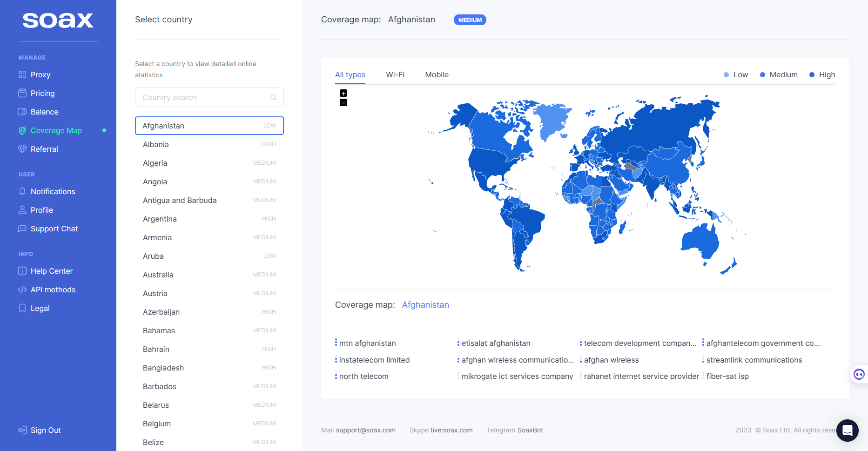Click the Help Center info icon
Screen dimensions: 868x451
pyautogui.click(x=22, y=271)
